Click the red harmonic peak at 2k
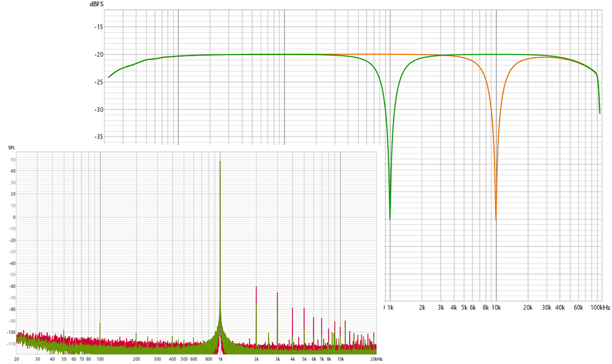Screen dimensions: 612x364 [x=256, y=287]
